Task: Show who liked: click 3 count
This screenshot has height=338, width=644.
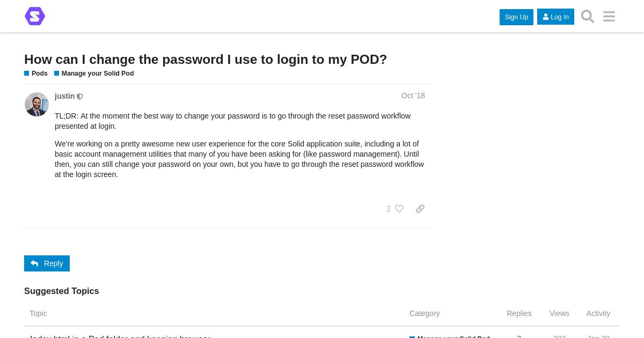Action: click(388, 209)
